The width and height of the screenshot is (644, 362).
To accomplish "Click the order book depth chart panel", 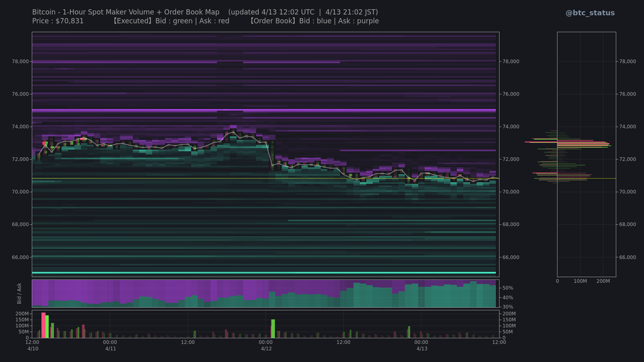I will click(587, 153).
